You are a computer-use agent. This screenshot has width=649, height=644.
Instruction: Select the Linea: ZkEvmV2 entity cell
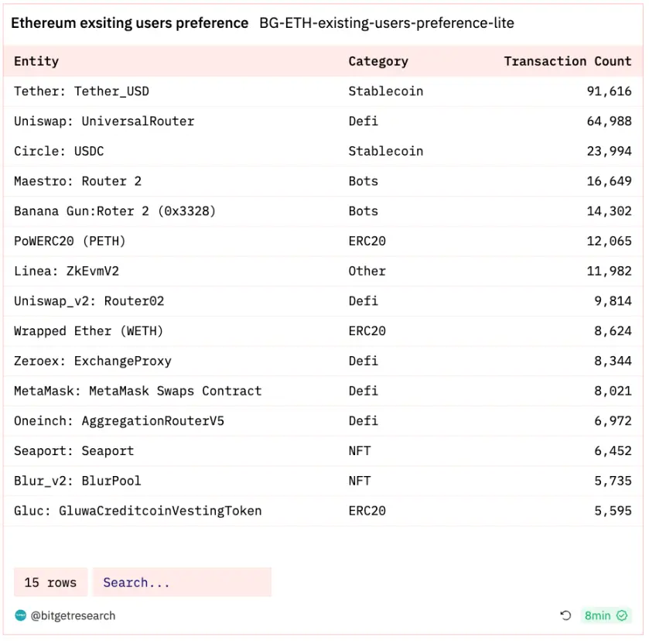67,271
